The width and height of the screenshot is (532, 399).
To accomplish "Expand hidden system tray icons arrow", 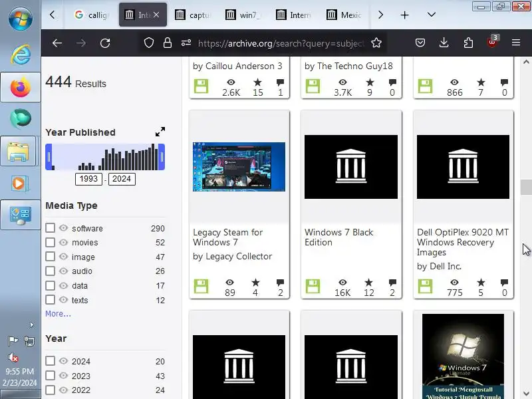I will pos(31,325).
